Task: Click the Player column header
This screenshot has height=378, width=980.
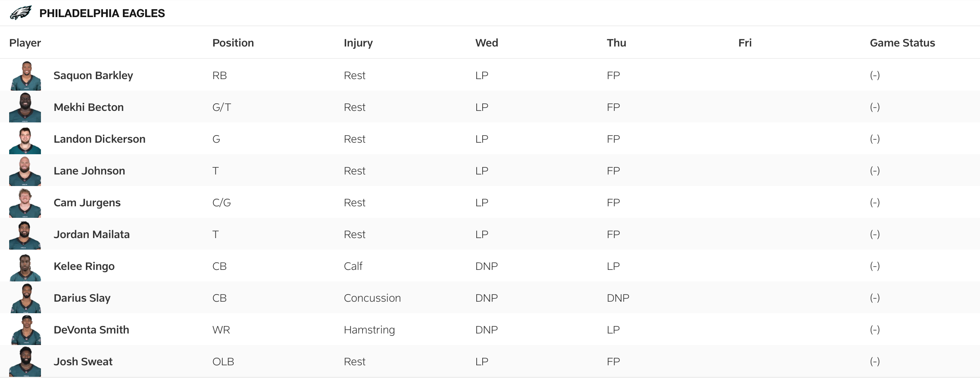Action: coord(25,43)
